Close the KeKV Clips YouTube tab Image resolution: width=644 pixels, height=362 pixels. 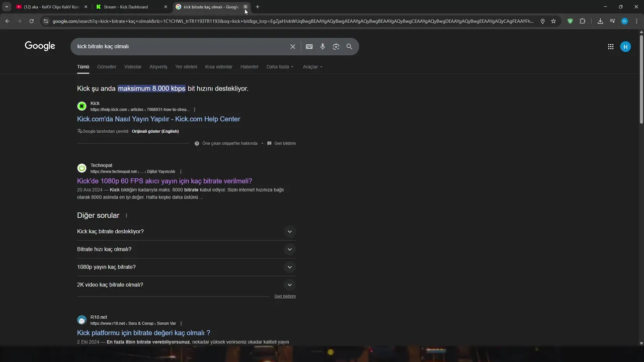click(x=86, y=7)
